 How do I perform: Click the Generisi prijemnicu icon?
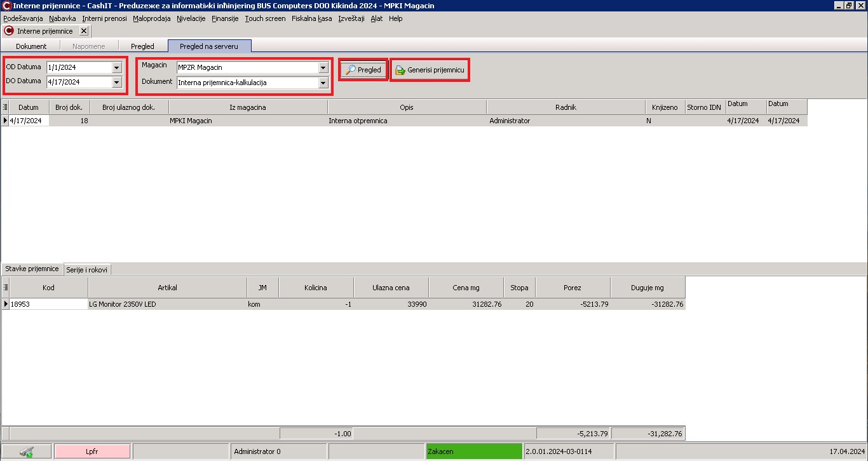tap(400, 70)
